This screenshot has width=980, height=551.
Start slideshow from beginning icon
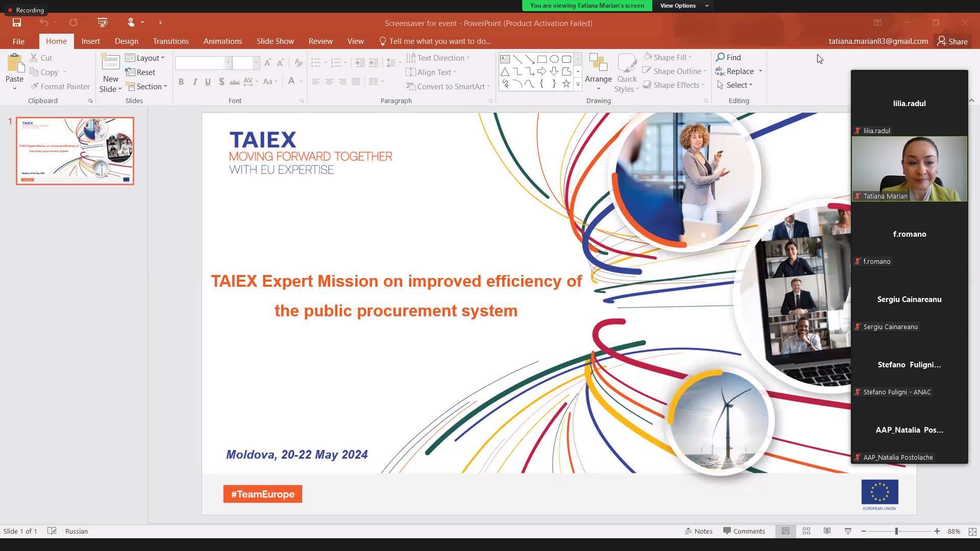103,22
